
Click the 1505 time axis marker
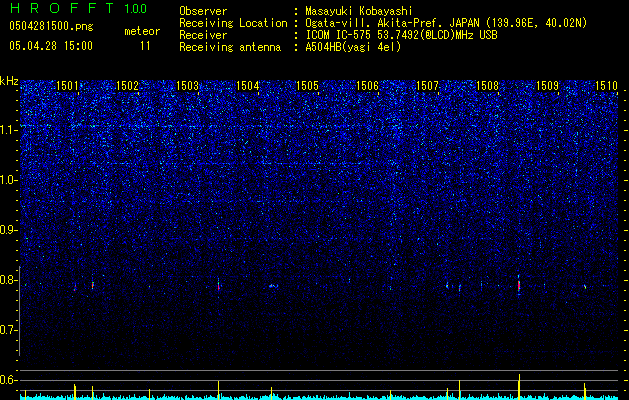(307, 85)
